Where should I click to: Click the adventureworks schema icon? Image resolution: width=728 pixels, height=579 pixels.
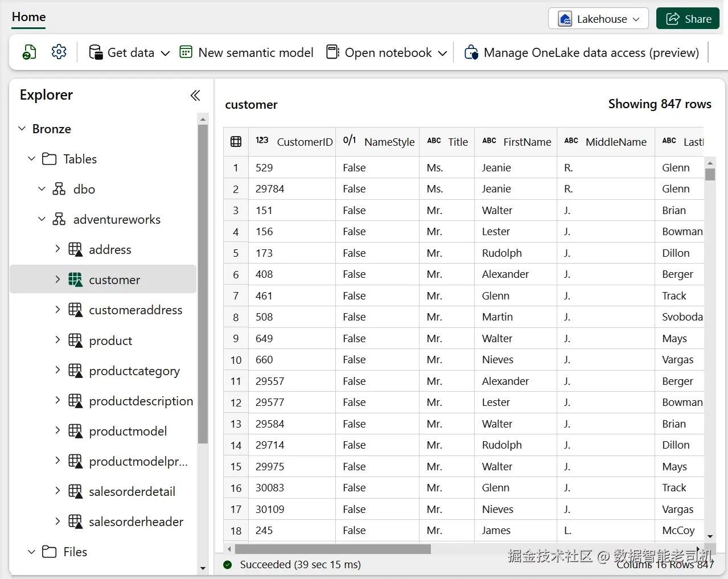59,219
